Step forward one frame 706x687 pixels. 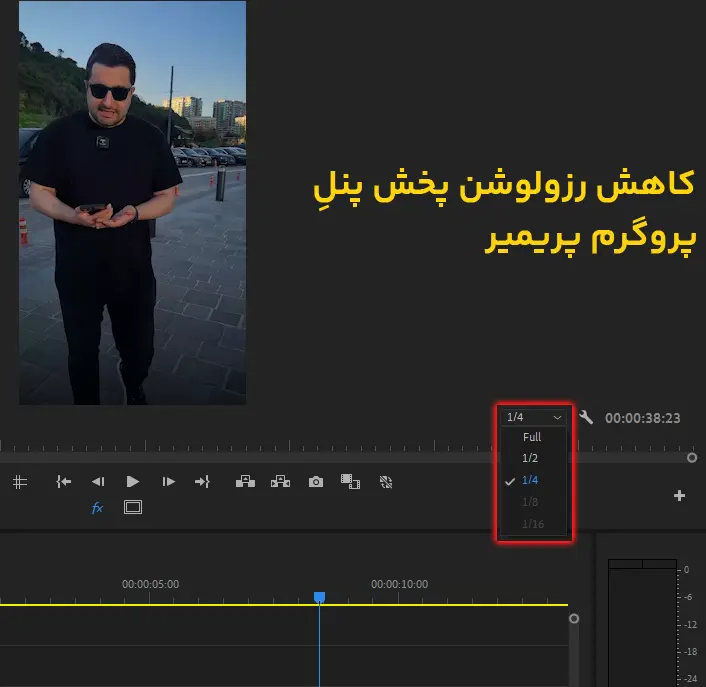point(168,482)
